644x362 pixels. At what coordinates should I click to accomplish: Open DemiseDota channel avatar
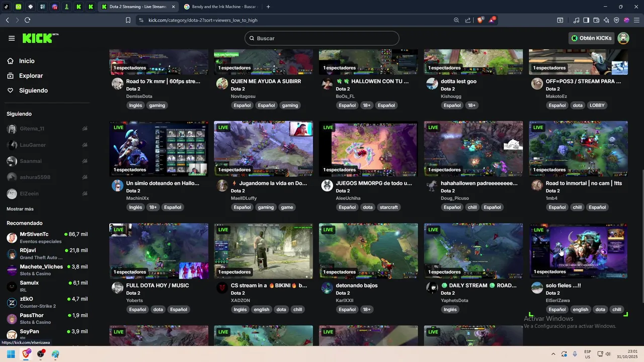[x=117, y=83]
